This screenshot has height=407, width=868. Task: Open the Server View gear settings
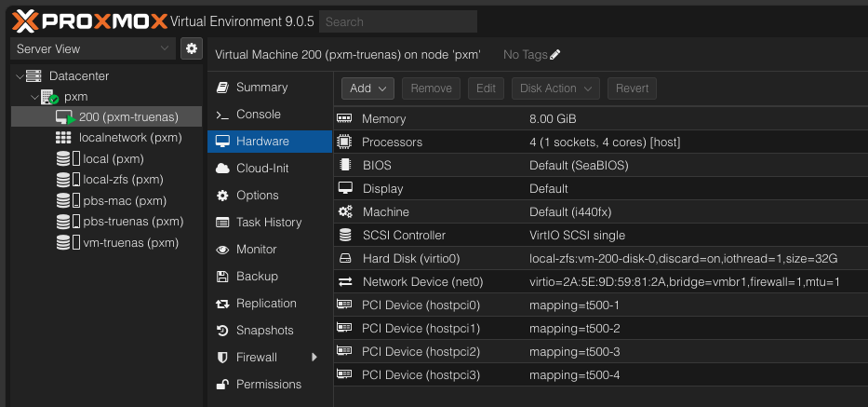[192, 48]
